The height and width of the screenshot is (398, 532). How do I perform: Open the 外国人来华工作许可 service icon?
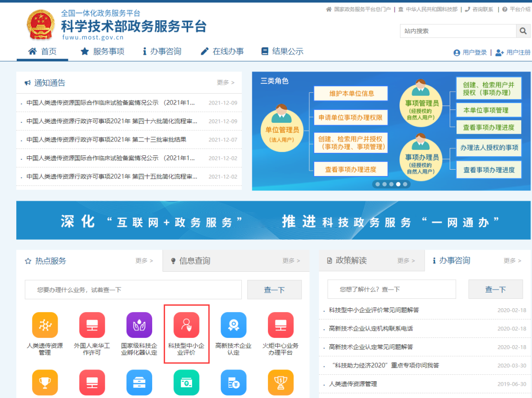(92, 325)
